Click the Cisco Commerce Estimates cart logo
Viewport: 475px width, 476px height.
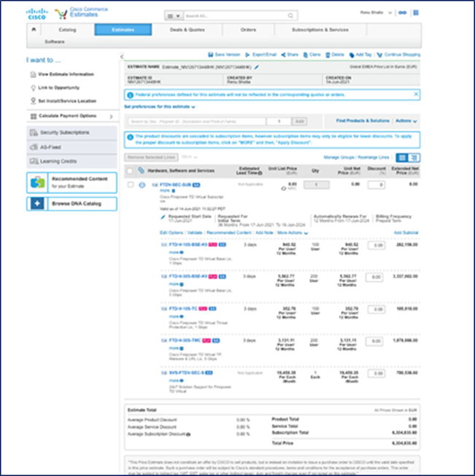coord(61,15)
